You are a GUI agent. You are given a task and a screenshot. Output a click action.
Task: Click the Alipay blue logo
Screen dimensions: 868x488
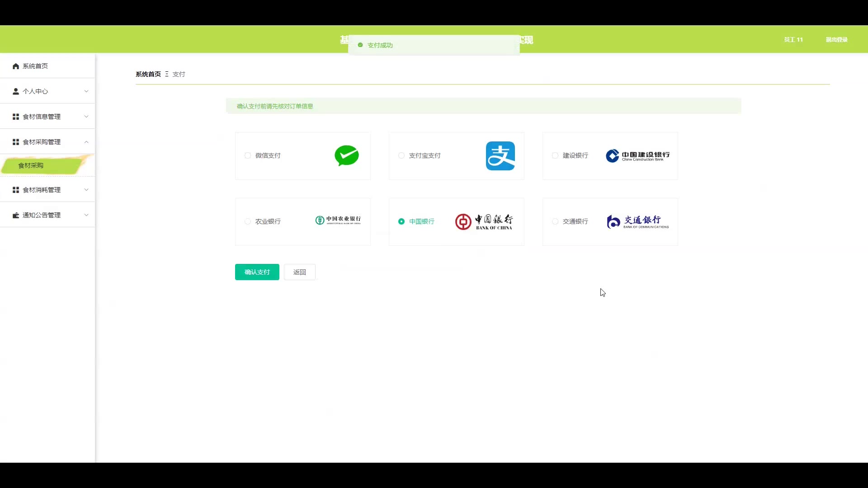[x=500, y=156]
